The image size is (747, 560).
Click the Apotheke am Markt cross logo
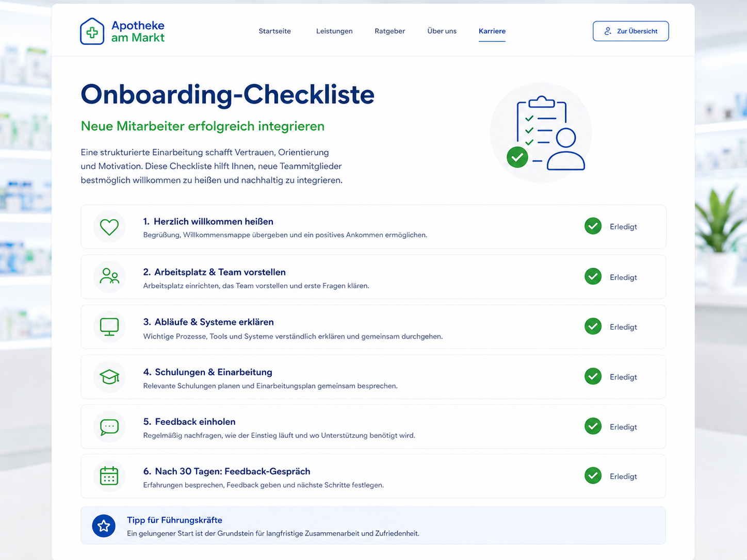(92, 31)
